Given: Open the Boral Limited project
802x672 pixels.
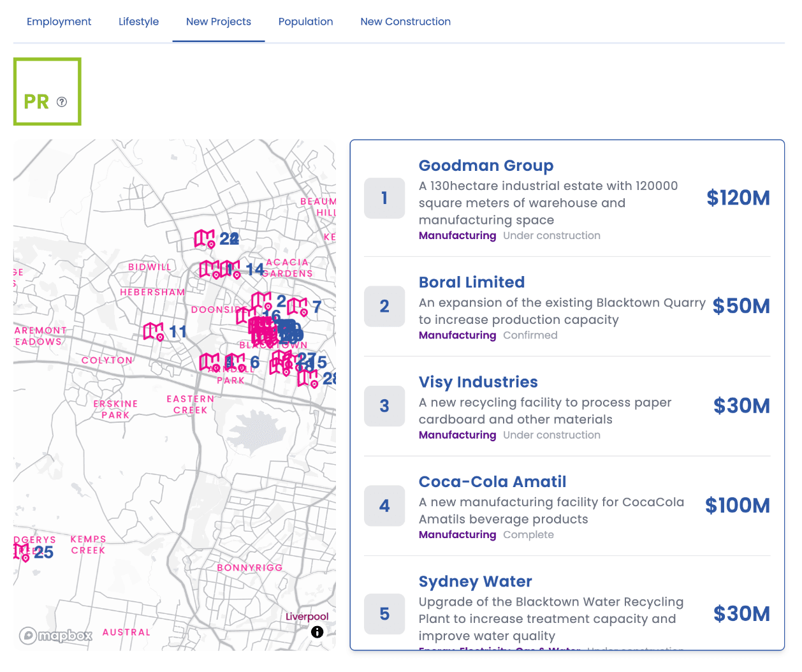Looking at the screenshot, I should coord(472,282).
